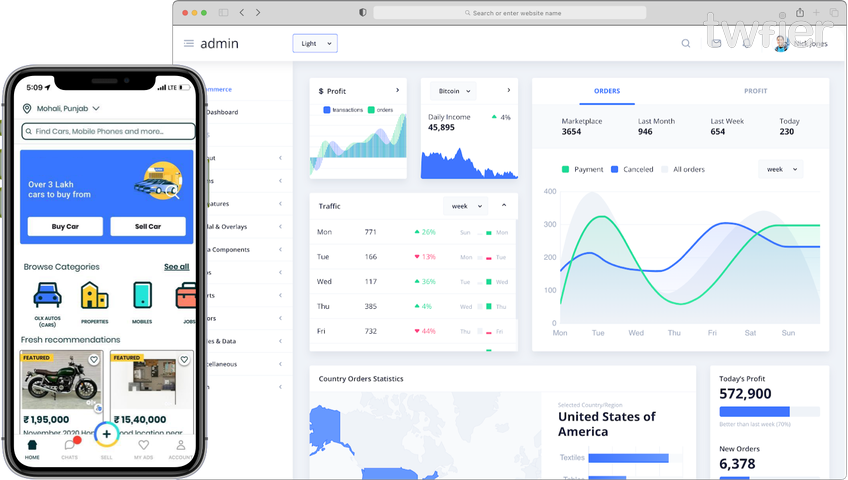Image resolution: width=848 pixels, height=480 pixels.
Task: Click the See all categories link
Action: [176, 267]
